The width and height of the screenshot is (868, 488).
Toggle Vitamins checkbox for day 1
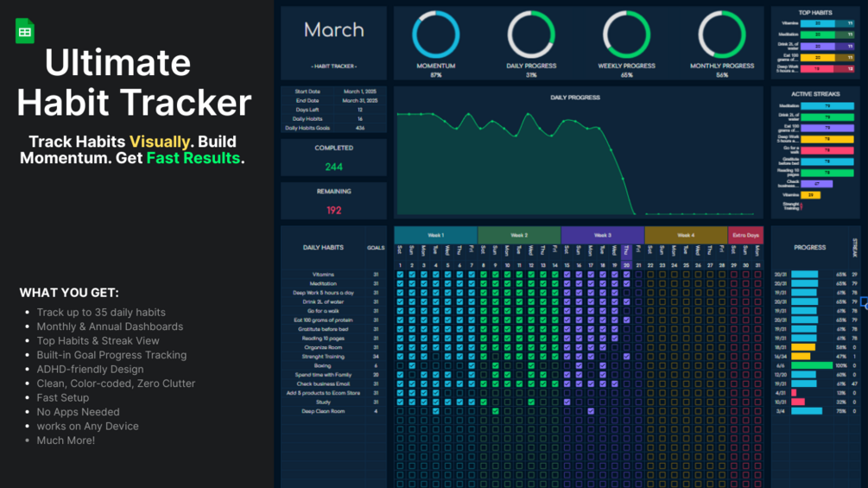pyautogui.click(x=400, y=275)
